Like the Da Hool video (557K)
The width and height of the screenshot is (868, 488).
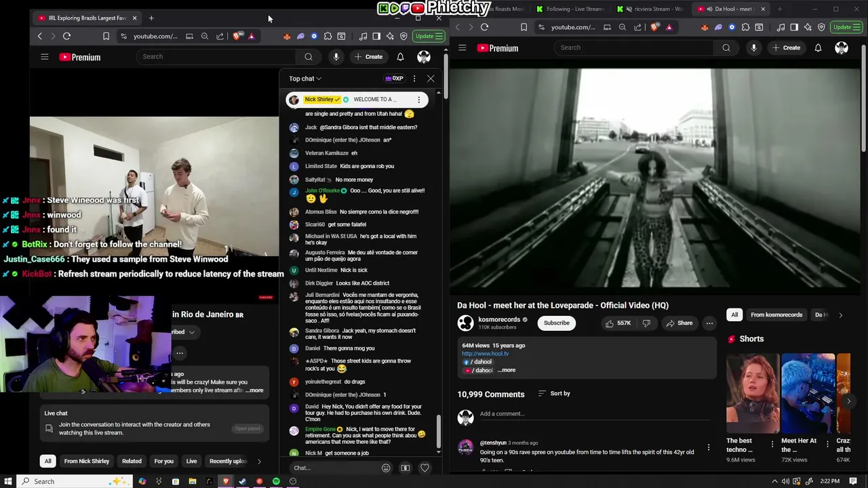coord(620,323)
